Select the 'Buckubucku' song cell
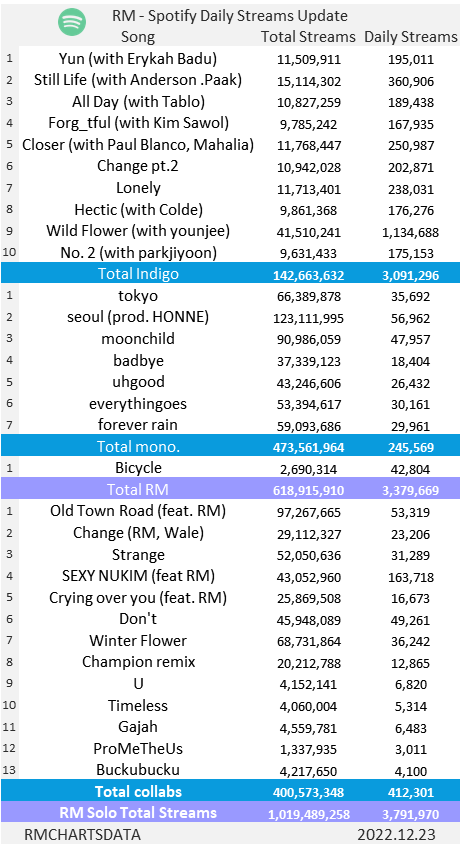This screenshot has height=855, width=460. (138, 769)
